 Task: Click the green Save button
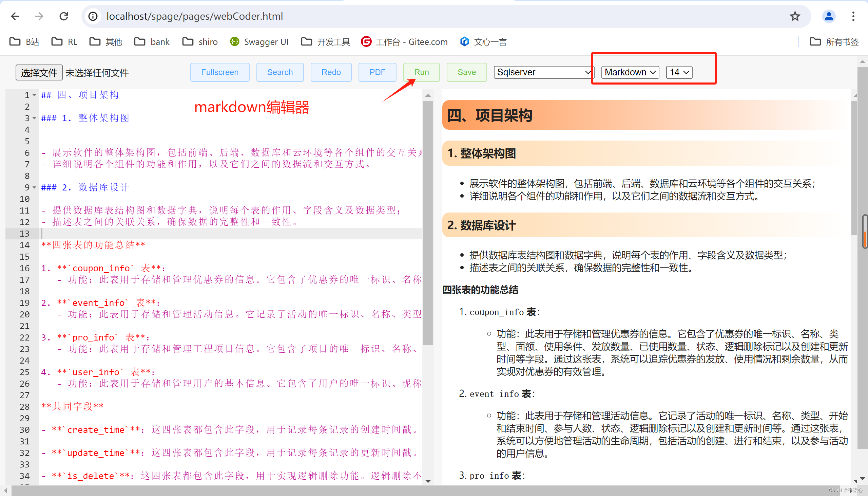[x=466, y=72]
